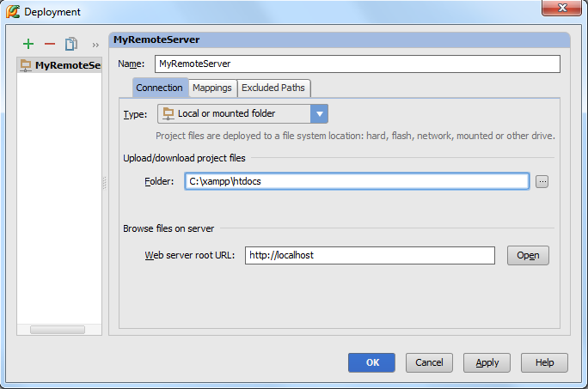Expand the Type dropdown arrow
The height and width of the screenshot is (389, 588).
click(319, 114)
